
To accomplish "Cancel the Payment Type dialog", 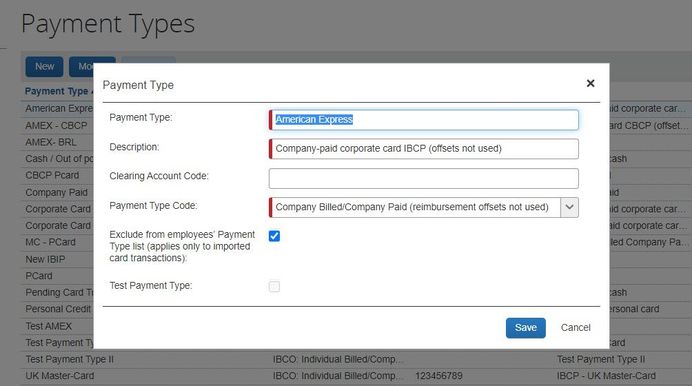I will 575,328.
